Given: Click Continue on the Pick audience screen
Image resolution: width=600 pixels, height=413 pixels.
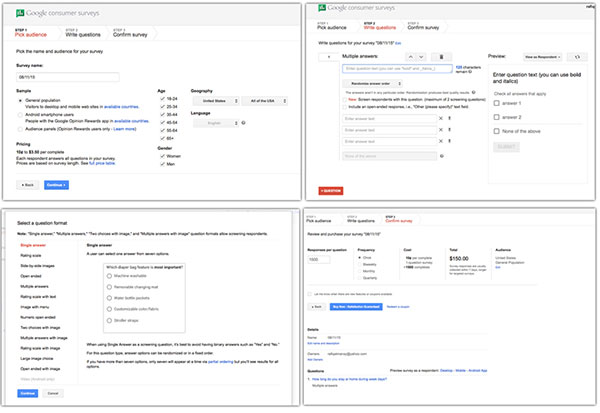Looking at the screenshot, I should [56, 185].
